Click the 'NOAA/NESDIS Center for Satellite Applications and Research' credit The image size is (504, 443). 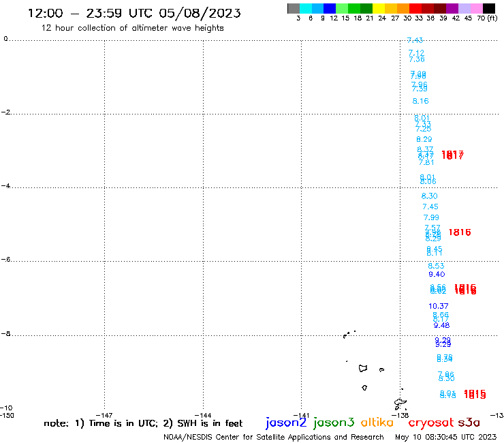[274, 438]
